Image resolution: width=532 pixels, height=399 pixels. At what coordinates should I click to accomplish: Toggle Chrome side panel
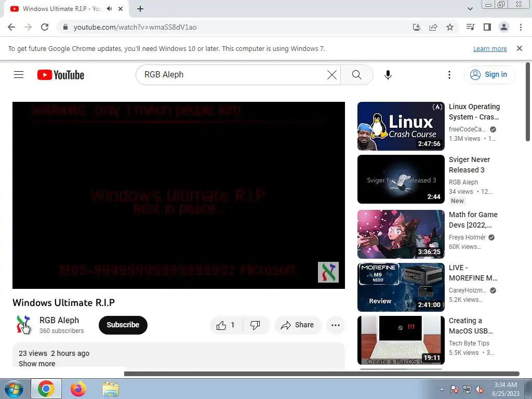pos(487,27)
